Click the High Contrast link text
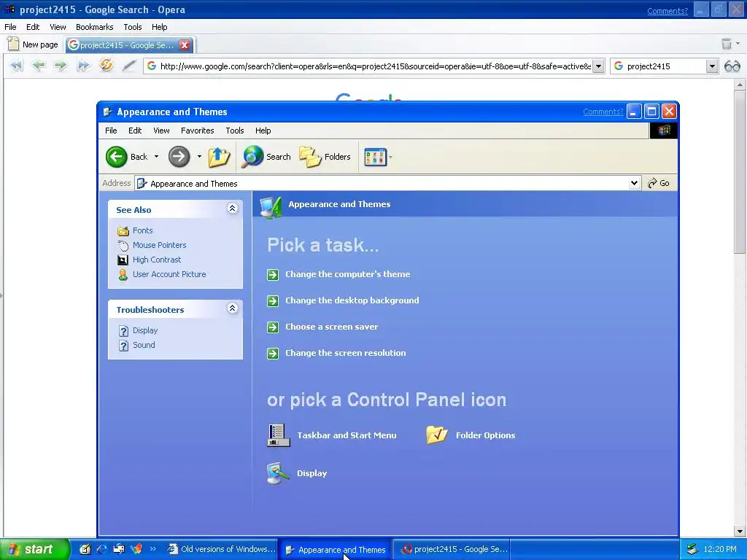The height and width of the screenshot is (560, 747). coord(157,260)
